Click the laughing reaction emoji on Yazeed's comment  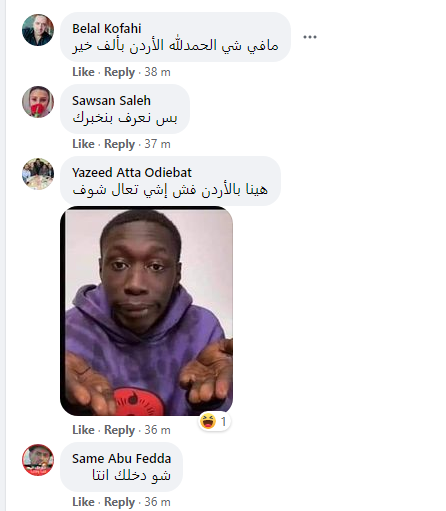[208, 421]
